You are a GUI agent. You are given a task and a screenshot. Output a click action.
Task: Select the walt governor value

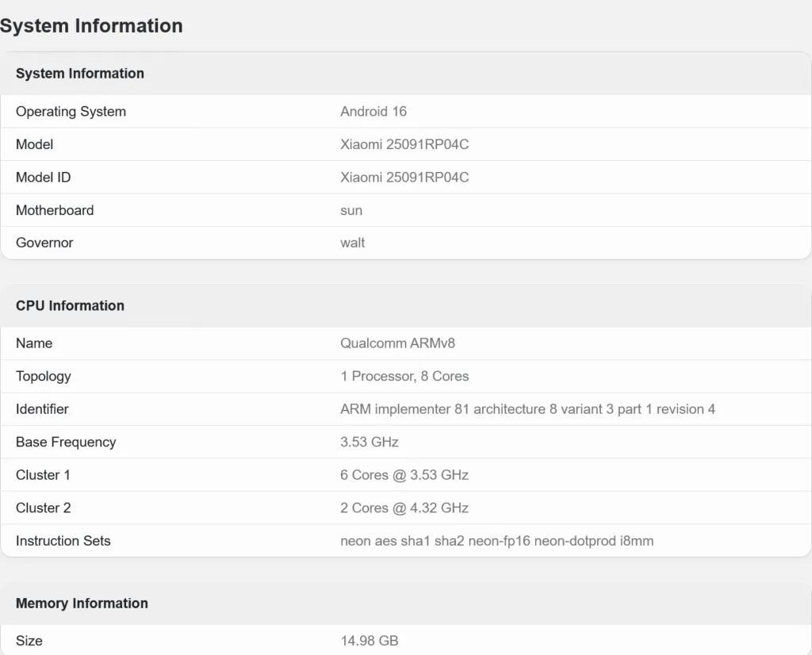[x=353, y=243]
